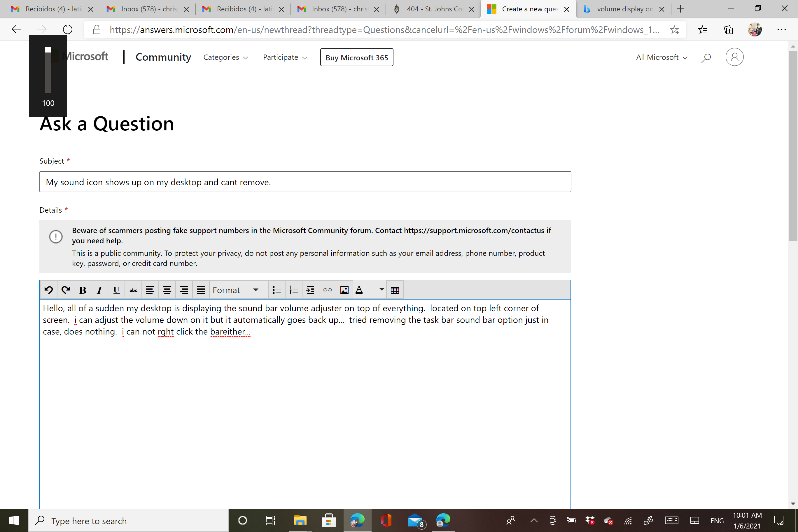
Task: Click the Buy Microsoft 365 button
Action: [x=357, y=57]
